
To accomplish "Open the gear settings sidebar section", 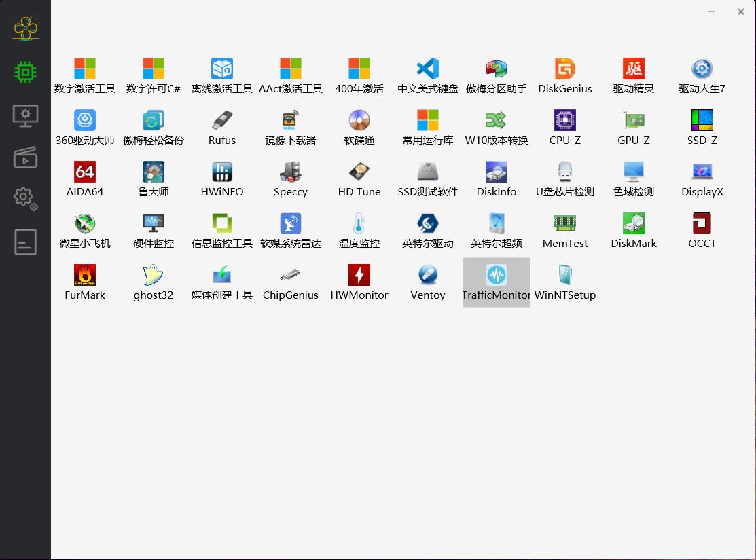I will click(x=25, y=198).
